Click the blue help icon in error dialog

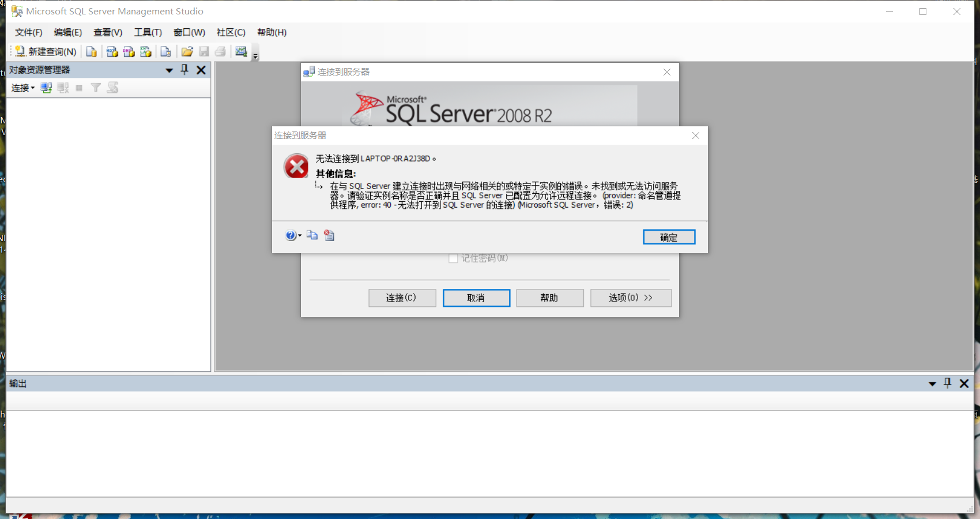point(291,235)
